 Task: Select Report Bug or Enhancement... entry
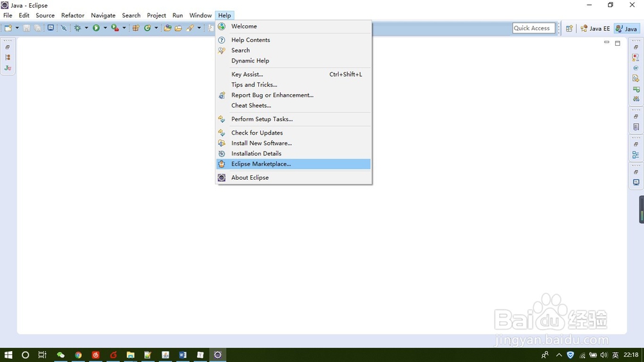click(294, 95)
